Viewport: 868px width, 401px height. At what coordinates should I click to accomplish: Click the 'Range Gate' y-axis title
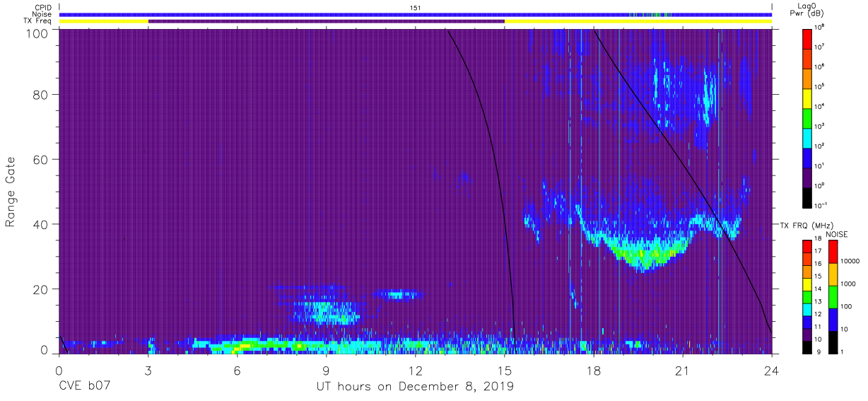11,192
